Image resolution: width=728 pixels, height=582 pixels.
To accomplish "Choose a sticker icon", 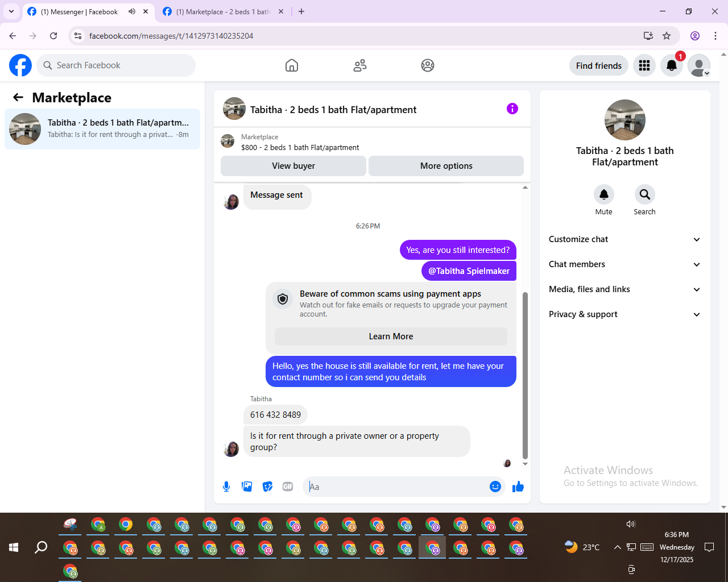I will [267, 487].
